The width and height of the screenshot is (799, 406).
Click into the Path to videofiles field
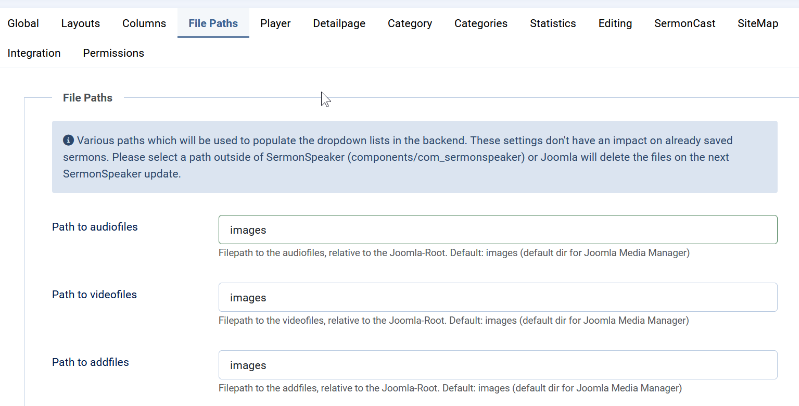pyautogui.click(x=497, y=297)
